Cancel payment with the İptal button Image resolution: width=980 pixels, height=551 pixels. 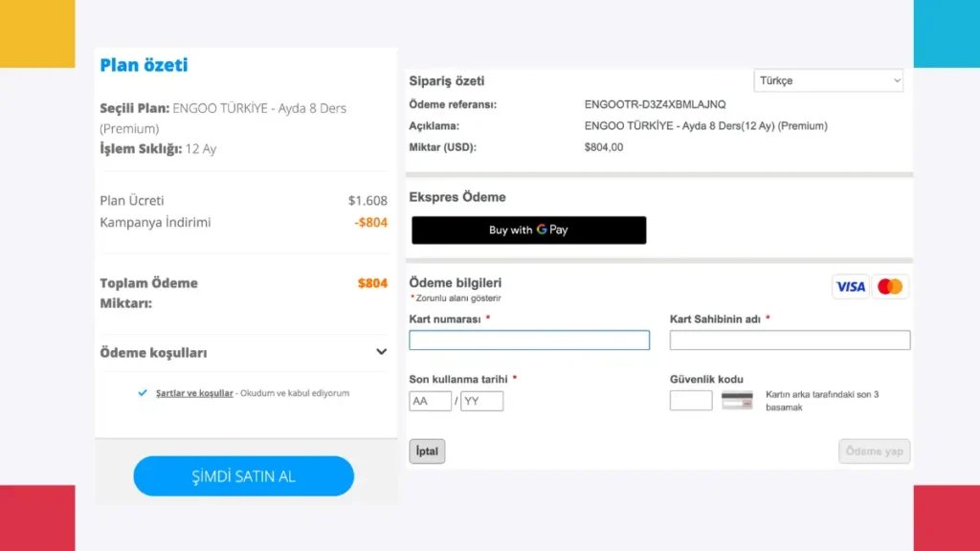pyautogui.click(x=427, y=452)
